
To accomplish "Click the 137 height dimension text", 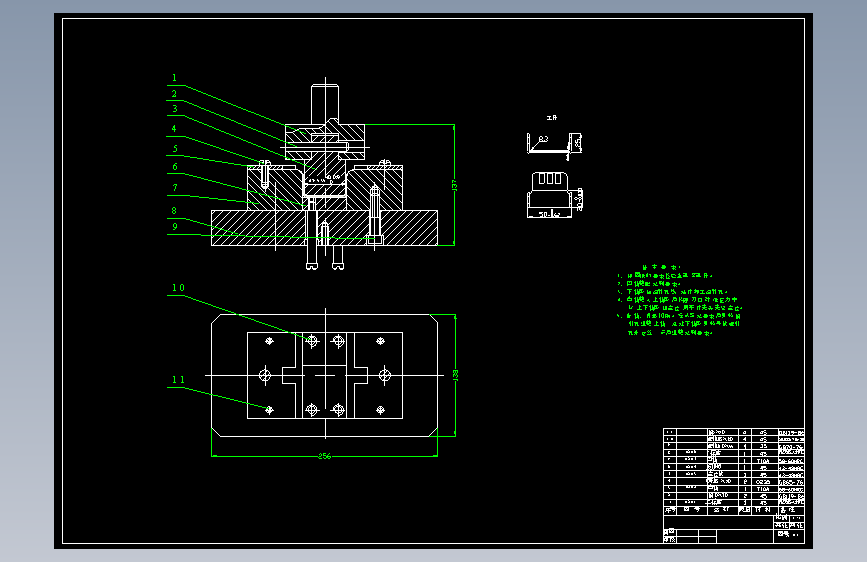I will pos(455,185).
